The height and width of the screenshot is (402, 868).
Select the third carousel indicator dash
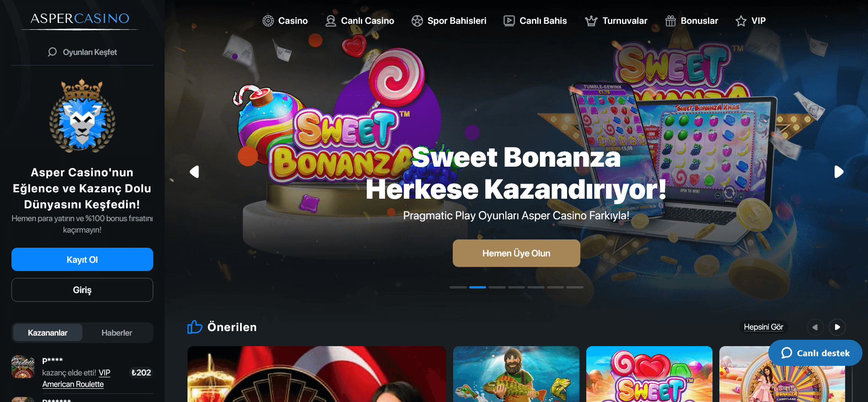[x=497, y=287]
